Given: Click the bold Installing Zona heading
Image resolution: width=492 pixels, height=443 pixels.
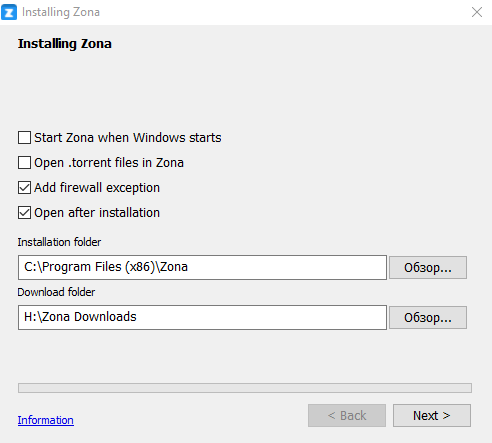Looking at the screenshot, I should [x=65, y=44].
